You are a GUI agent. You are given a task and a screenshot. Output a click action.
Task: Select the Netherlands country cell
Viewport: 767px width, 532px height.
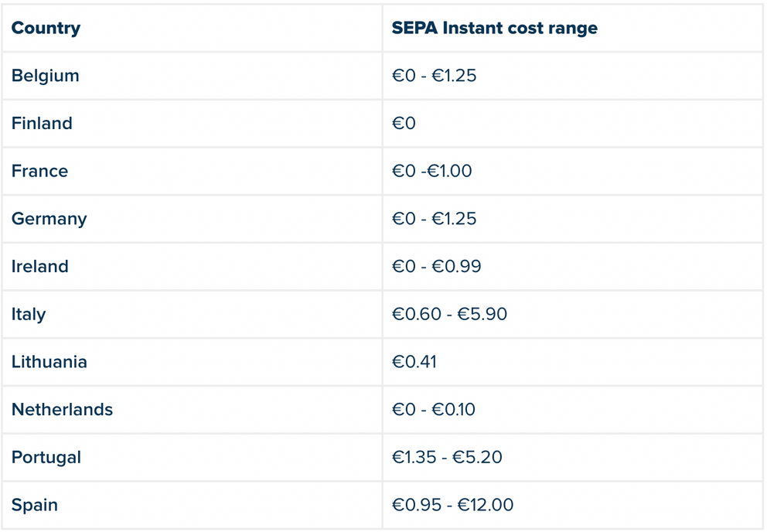(x=62, y=410)
